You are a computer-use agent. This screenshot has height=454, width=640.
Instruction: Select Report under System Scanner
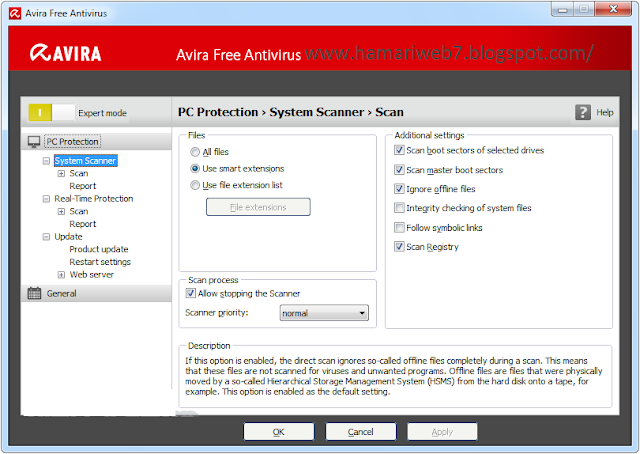pos(82,186)
